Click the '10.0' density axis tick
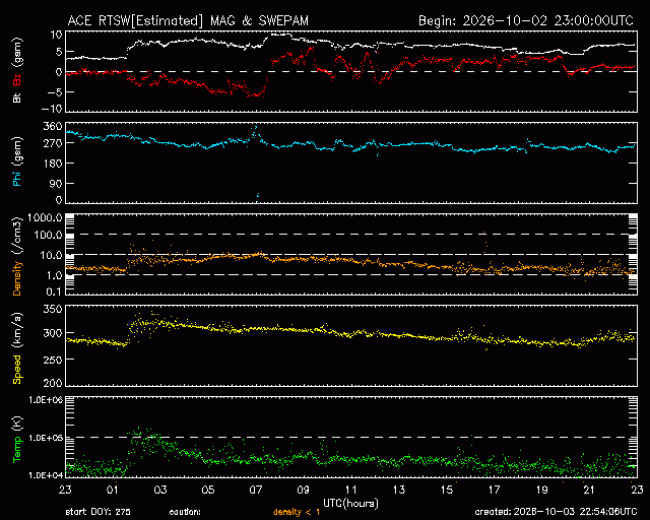The height and width of the screenshot is (520, 650). point(51,255)
